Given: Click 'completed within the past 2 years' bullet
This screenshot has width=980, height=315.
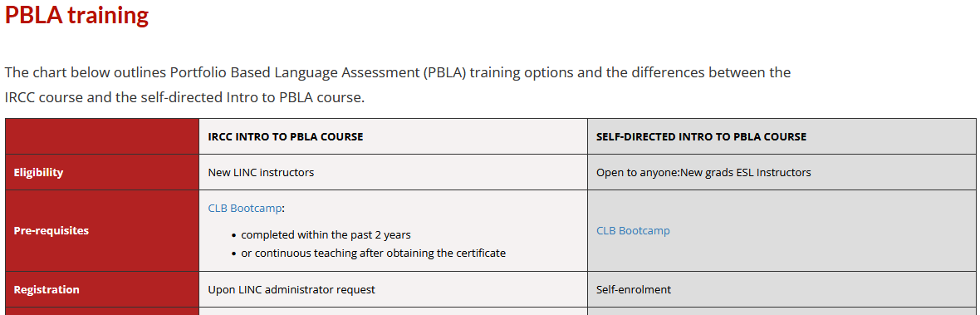Looking at the screenshot, I should tap(326, 235).
